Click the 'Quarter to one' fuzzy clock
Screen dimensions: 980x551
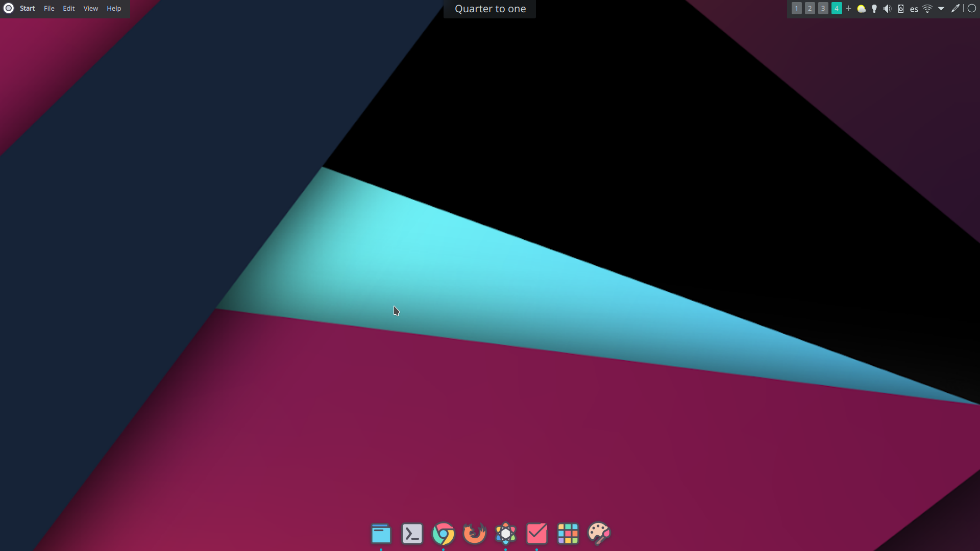point(490,9)
